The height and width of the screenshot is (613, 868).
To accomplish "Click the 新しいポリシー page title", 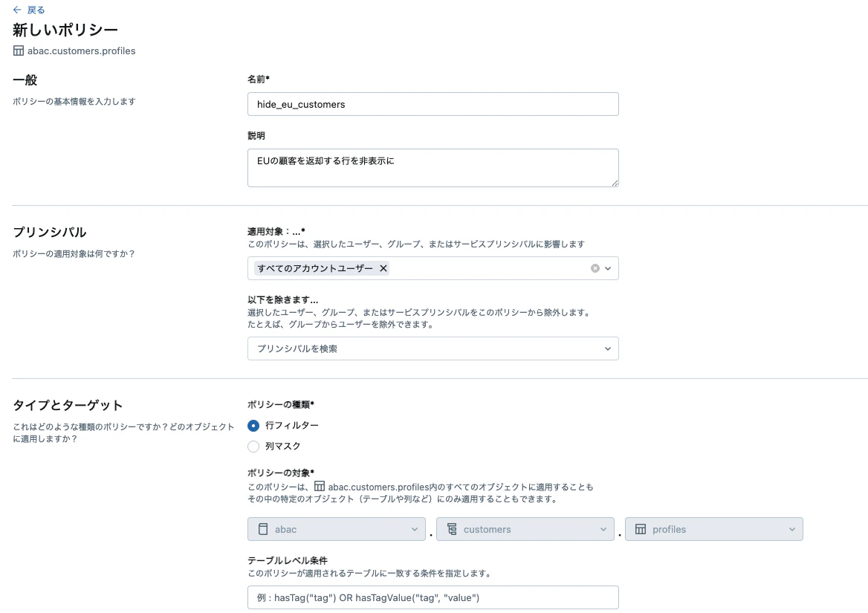I will coord(65,29).
